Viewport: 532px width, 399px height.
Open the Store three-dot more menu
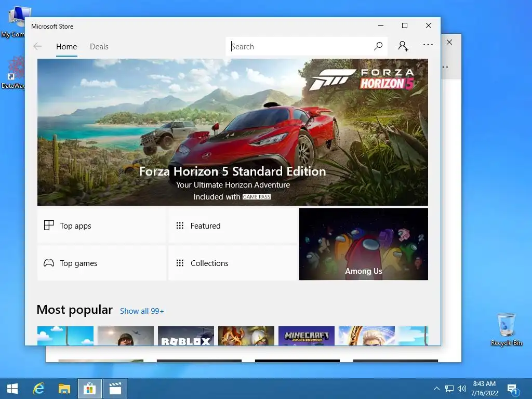click(x=428, y=45)
